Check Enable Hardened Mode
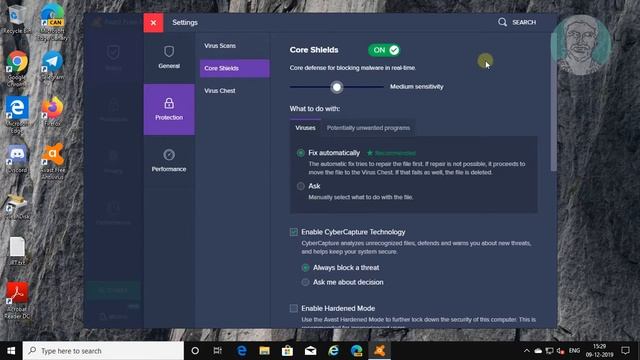Screen dimensions: 640x360 coord(293,308)
